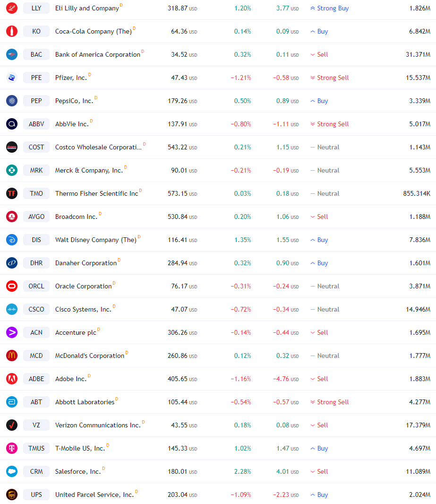This screenshot has width=436, height=504.
Task: Open Eli Lilly and Company link
Action: point(87,9)
